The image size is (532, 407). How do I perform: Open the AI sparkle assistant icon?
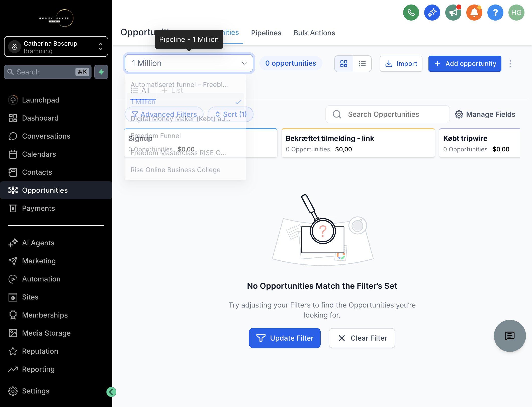point(432,13)
